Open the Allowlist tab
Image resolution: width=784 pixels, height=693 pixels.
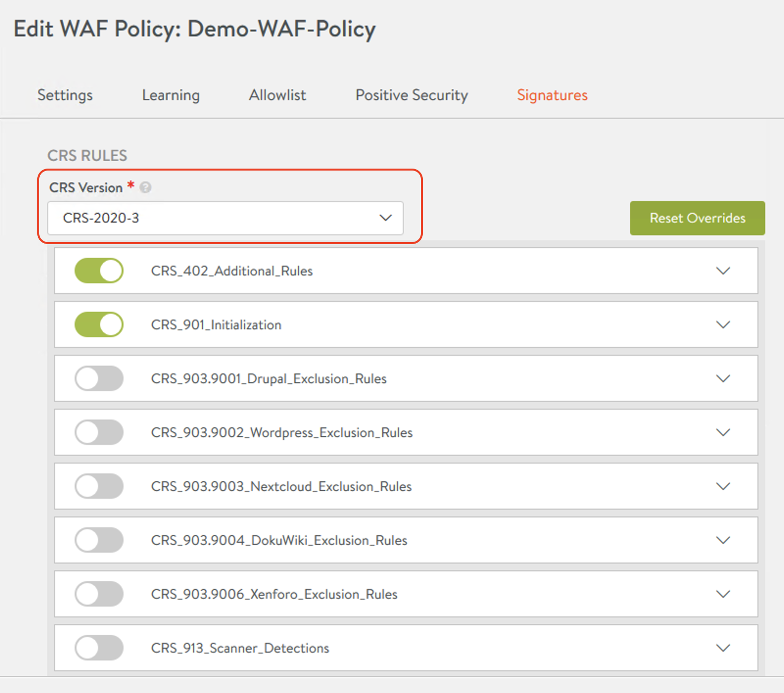(x=277, y=95)
